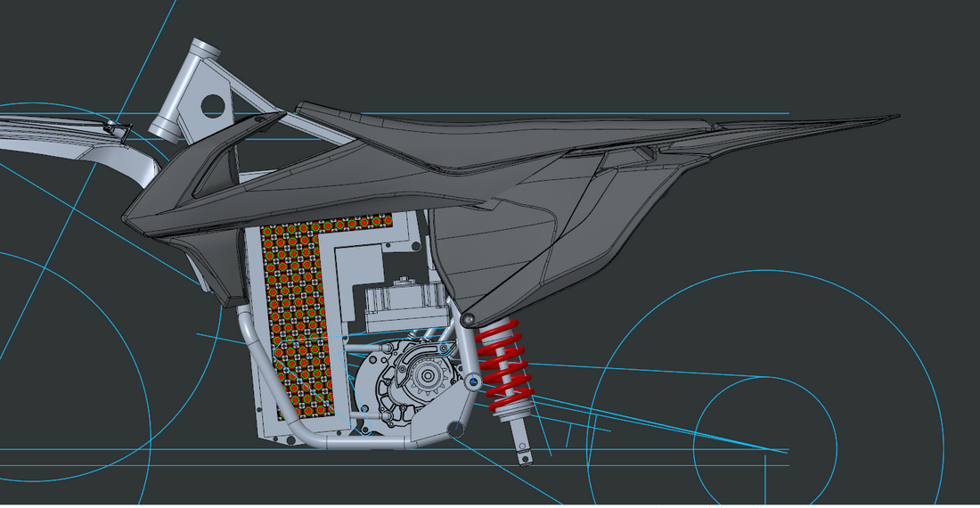Select the swingarm pivot bolt

point(472,381)
